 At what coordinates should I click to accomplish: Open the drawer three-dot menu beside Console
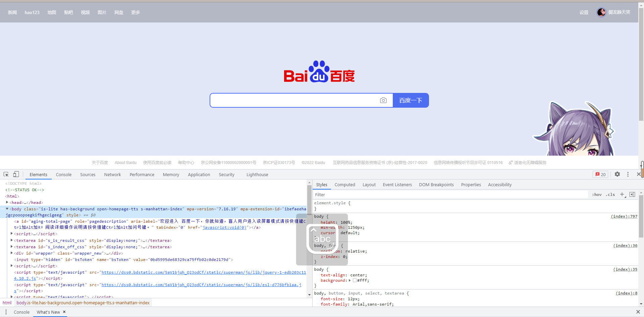[6, 312]
